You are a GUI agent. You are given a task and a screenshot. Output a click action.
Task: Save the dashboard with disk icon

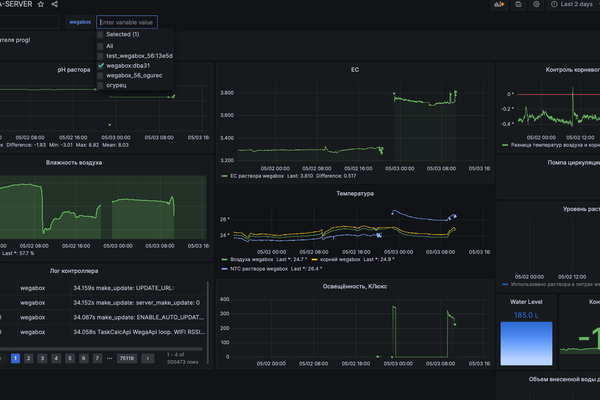[517, 5]
